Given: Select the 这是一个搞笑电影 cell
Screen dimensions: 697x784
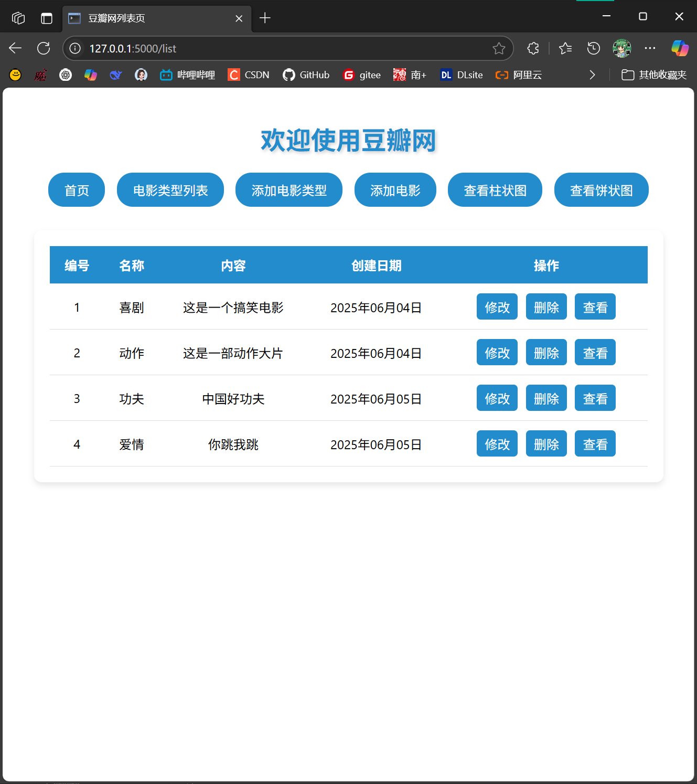Looking at the screenshot, I should tap(233, 308).
